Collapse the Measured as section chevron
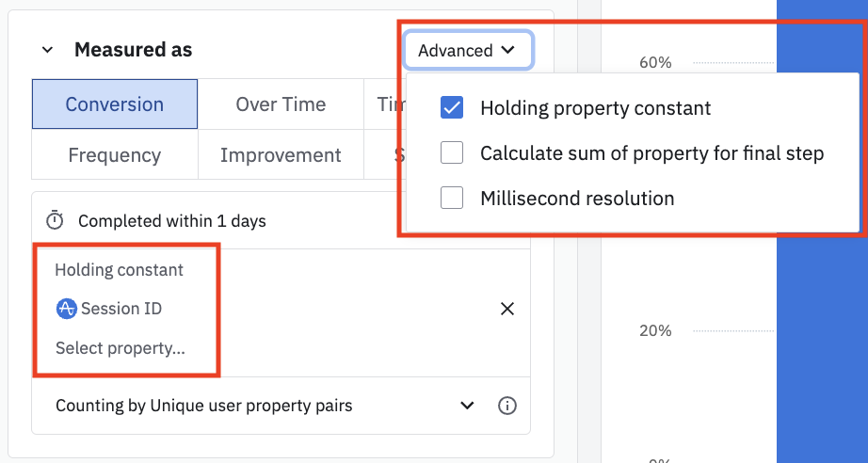 [x=47, y=50]
